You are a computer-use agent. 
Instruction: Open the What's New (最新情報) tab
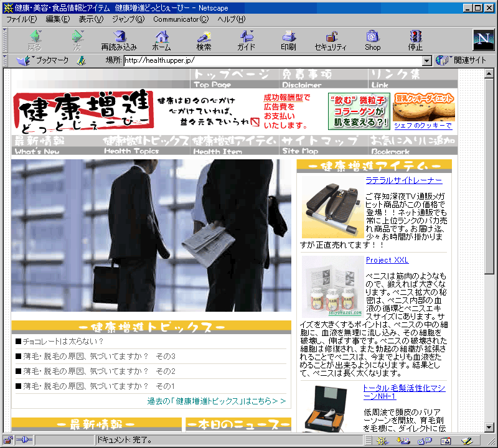pos(56,145)
